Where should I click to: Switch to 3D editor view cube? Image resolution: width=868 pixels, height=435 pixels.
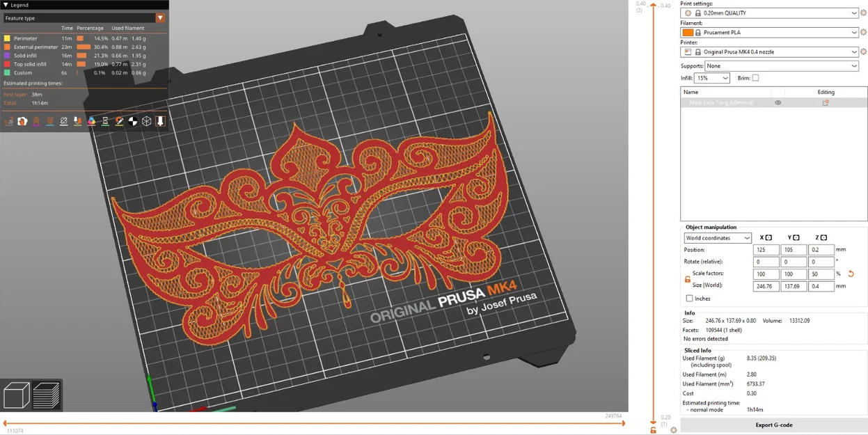16,395
